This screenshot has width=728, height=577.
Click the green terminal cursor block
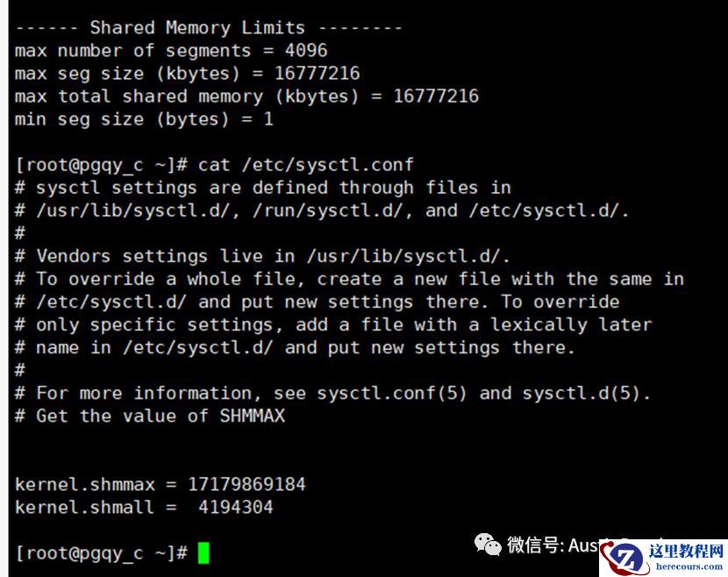(203, 552)
